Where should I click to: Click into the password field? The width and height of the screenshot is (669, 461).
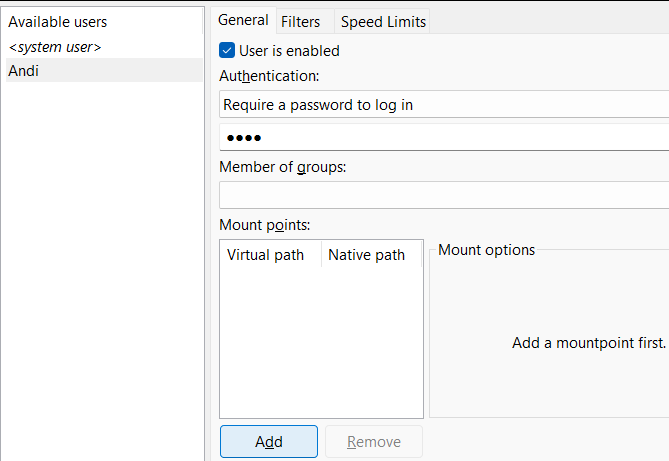click(443, 137)
